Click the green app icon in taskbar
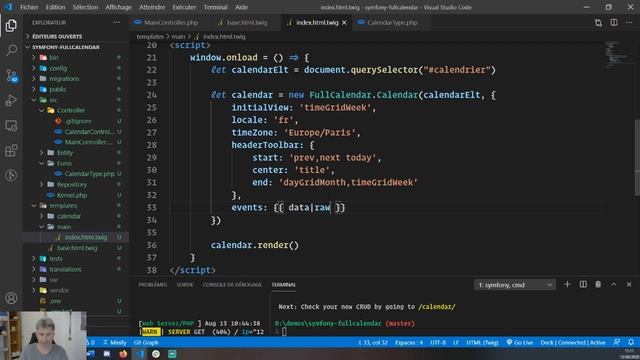The height and width of the screenshot is (360, 640). [172, 354]
